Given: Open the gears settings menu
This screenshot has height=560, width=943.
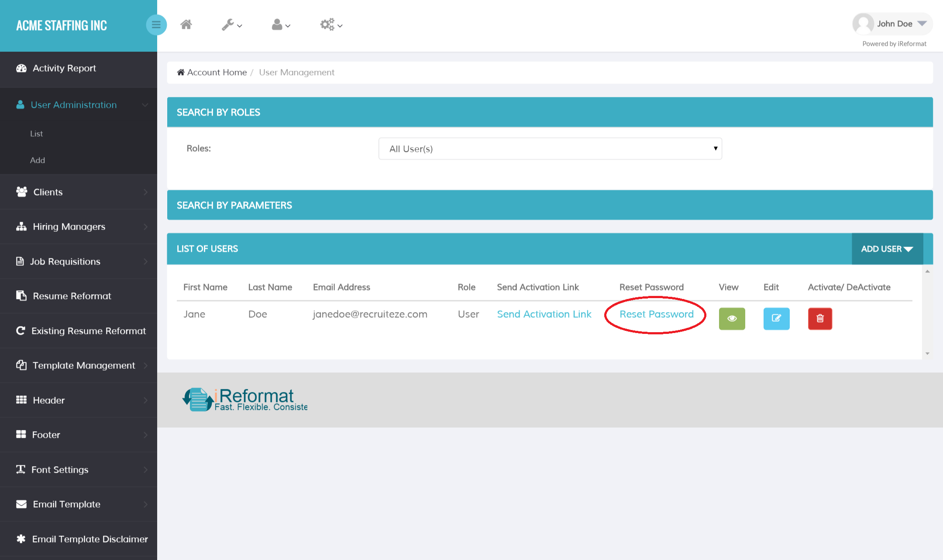Looking at the screenshot, I should pyautogui.click(x=330, y=25).
